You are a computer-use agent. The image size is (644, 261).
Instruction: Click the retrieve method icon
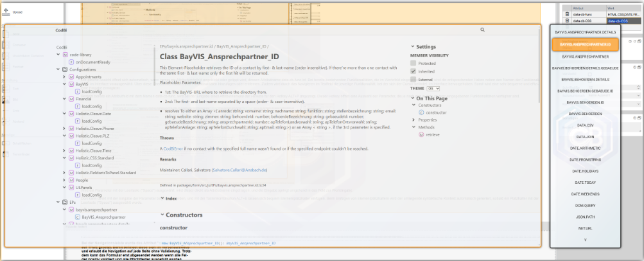tap(421, 135)
